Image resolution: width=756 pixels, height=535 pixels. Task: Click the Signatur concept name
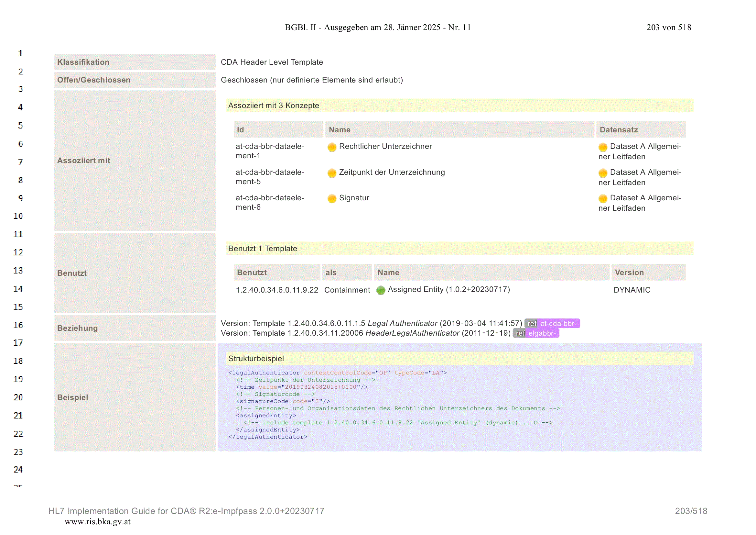tap(354, 198)
